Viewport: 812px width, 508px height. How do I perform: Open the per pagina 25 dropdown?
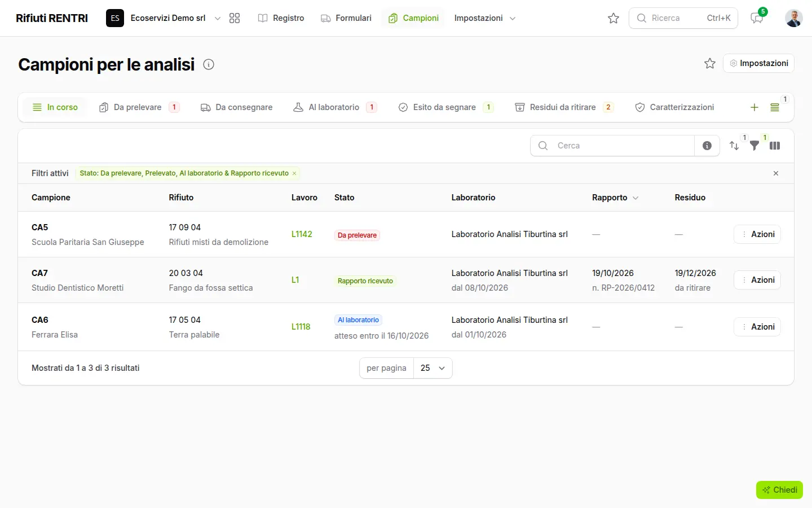(433, 368)
